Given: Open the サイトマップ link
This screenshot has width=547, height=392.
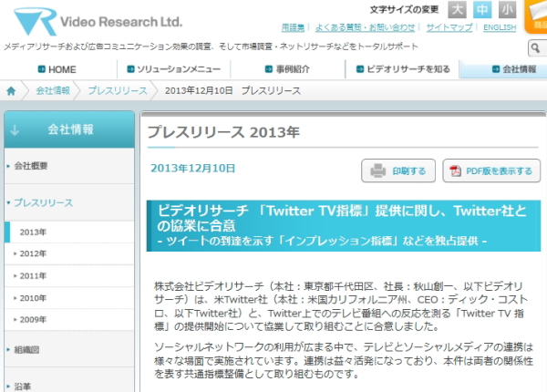Looking at the screenshot, I should point(449,27).
